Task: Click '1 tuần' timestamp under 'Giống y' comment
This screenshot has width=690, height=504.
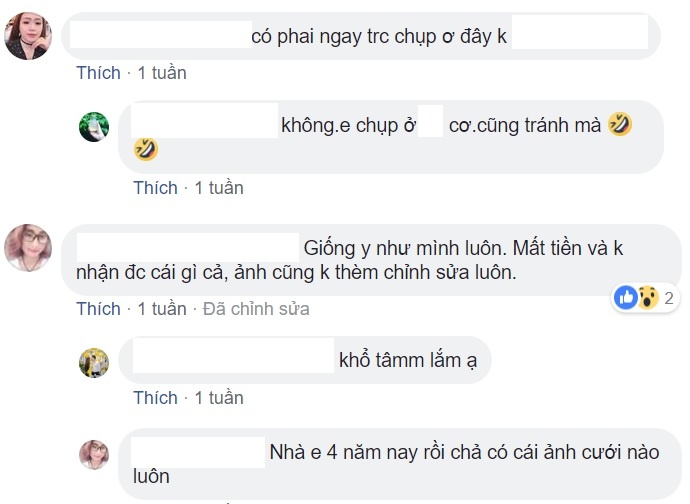Action: [x=162, y=309]
